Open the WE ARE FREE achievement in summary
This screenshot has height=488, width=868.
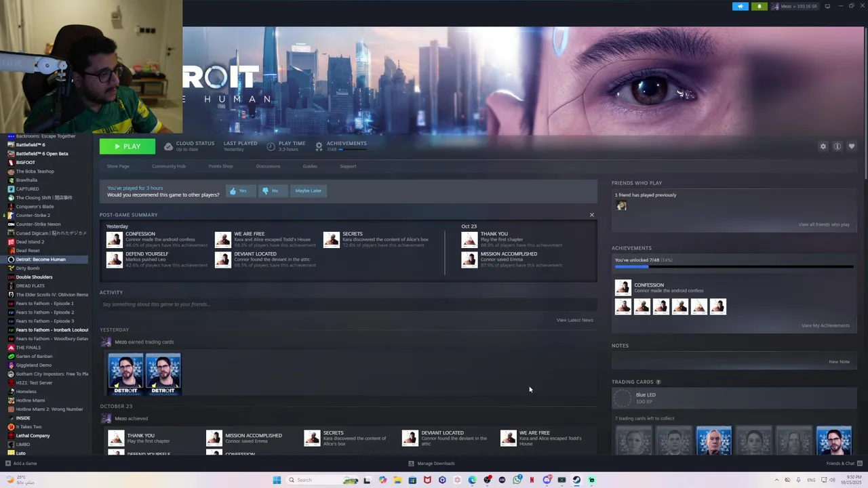(223, 239)
